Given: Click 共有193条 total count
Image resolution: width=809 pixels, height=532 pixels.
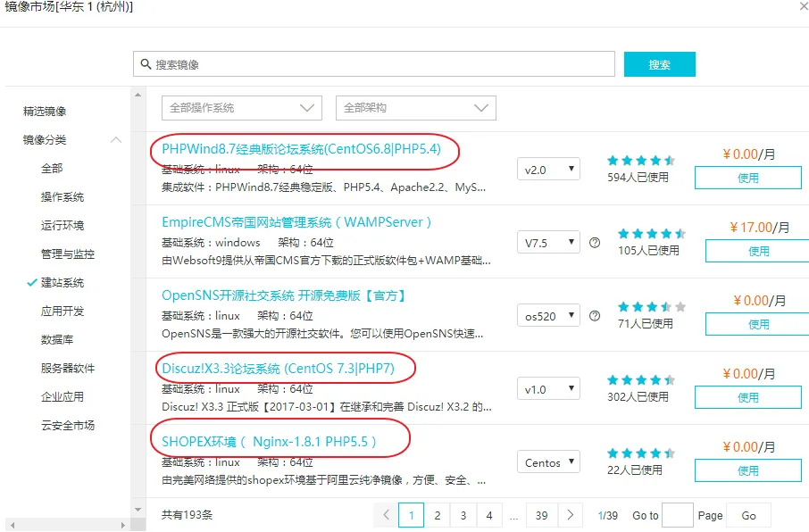Looking at the screenshot, I should pos(187,515).
